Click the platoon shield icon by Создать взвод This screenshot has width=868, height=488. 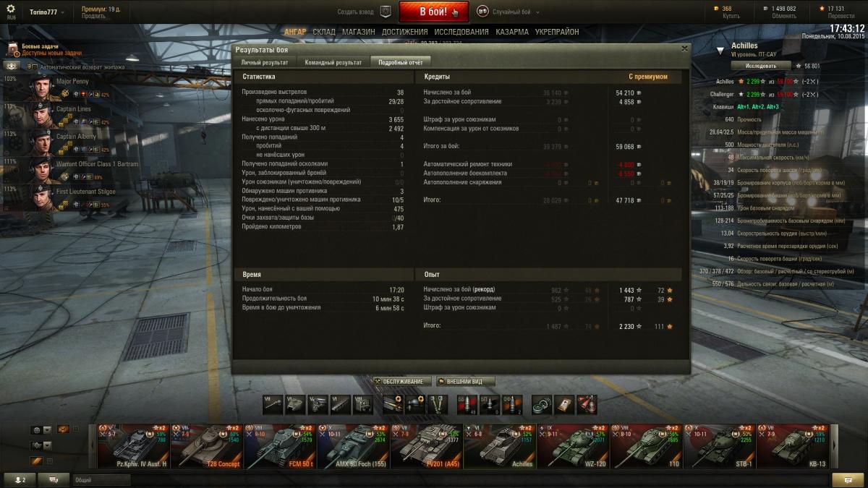(x=386, y=12)
